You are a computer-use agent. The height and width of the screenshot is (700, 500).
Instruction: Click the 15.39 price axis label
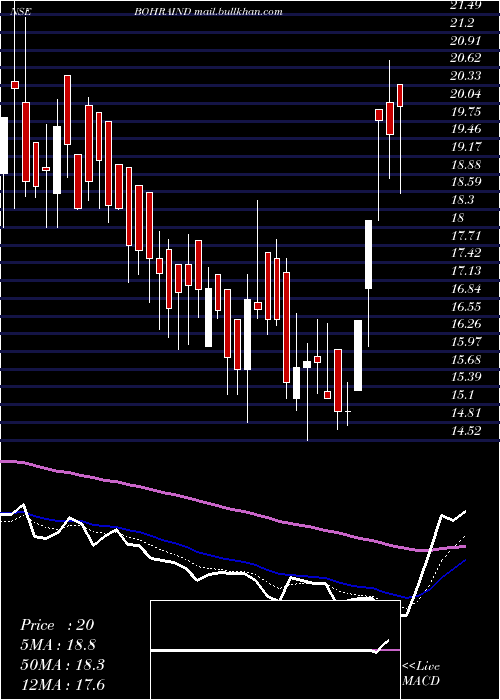[x=465, y=376]
